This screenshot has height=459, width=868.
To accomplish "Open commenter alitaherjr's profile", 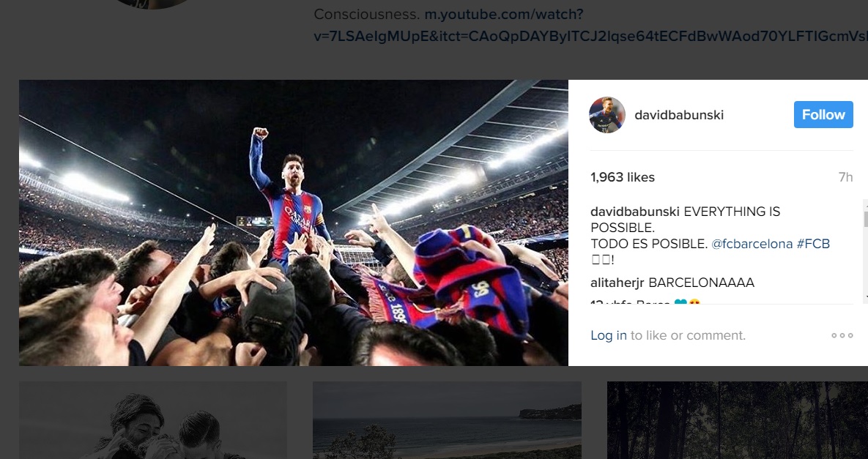I will click(617, 283).
